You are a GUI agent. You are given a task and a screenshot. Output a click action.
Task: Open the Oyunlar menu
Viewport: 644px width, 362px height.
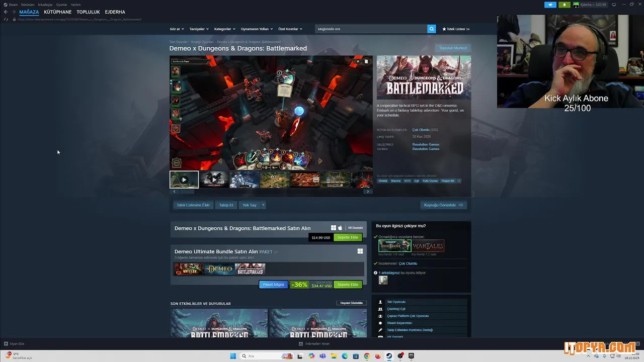point(61,5)
